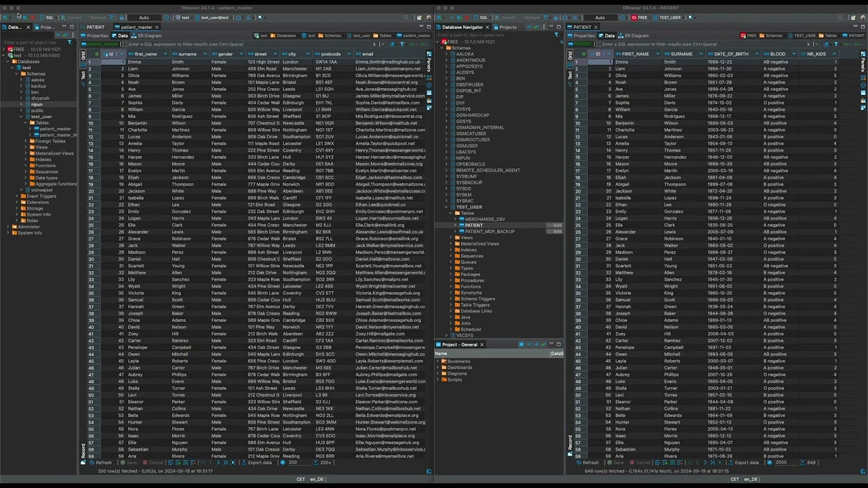
Task: Click SQL filter expression field in patient_master
Action: (x=251, y=44)
